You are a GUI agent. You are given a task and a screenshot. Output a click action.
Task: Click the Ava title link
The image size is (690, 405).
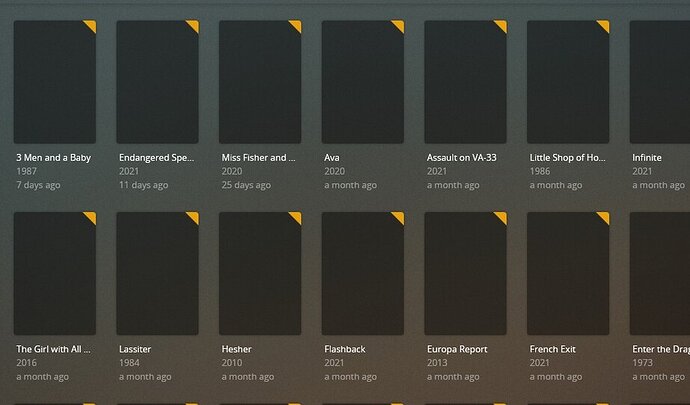coord(332,158)
